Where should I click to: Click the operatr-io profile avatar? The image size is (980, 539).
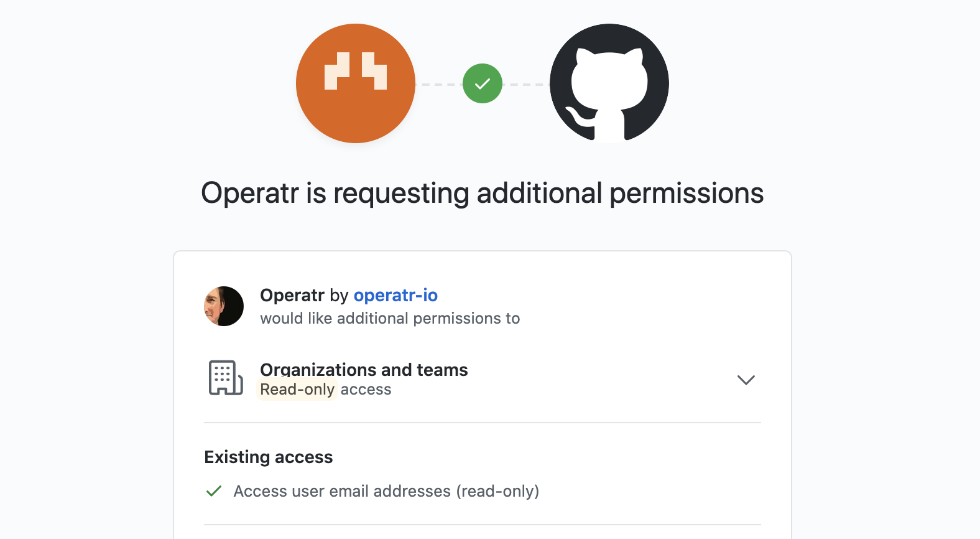tap(224, 306)
